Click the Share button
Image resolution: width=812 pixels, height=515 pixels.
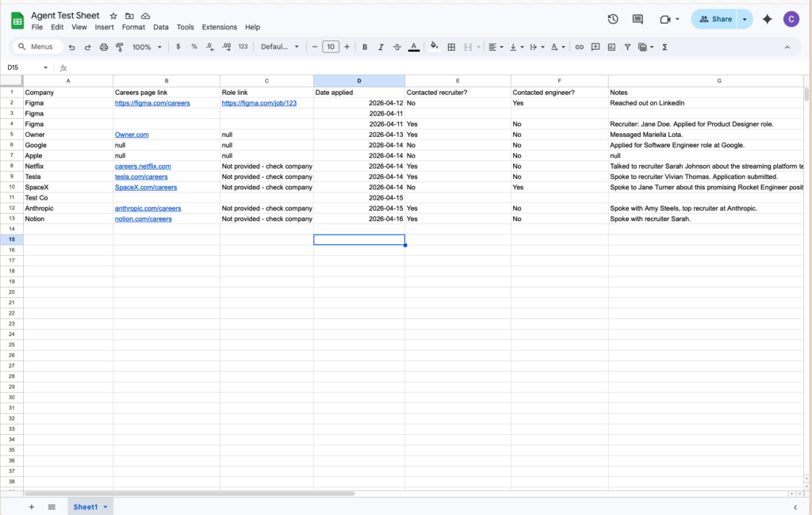pos(715,19)
